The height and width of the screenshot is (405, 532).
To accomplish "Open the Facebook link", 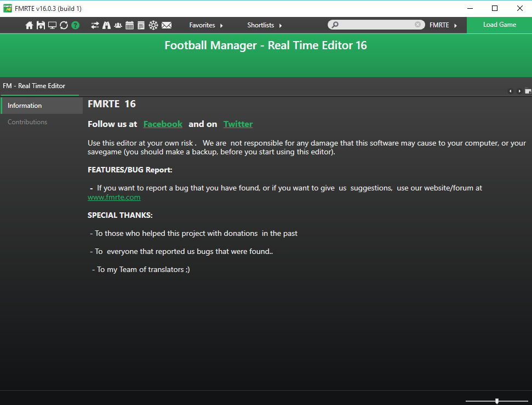I will click(163, 124).
